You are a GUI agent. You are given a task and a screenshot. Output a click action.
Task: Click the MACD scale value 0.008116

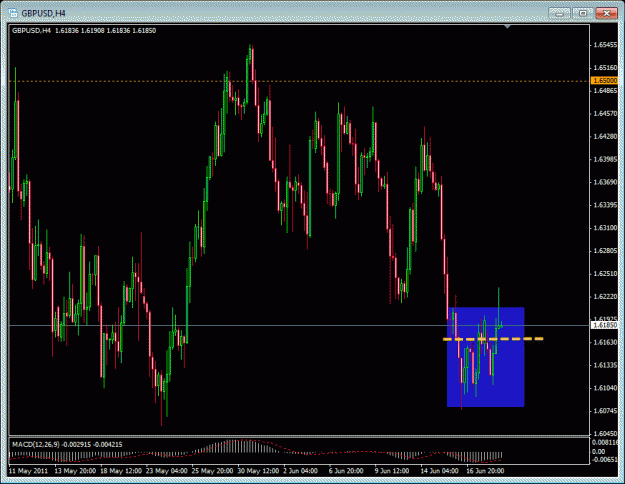point(605,443)
